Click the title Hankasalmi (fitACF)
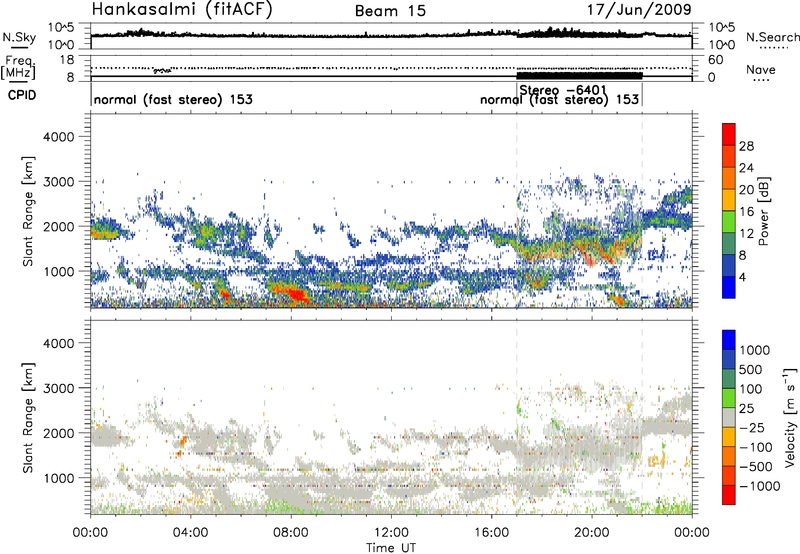 point(182,9)
